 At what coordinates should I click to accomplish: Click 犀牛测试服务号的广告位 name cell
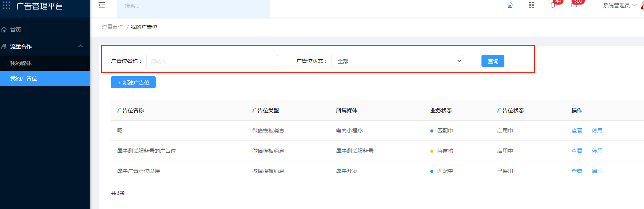click(147, 151)
